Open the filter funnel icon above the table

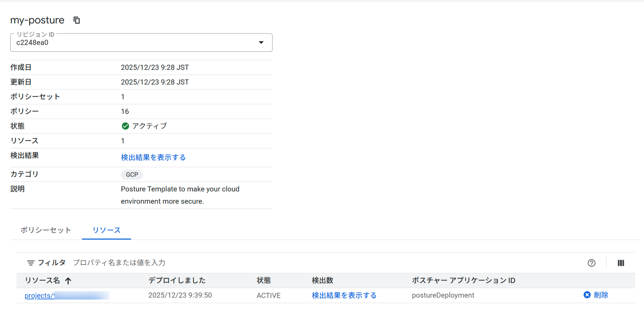tap(31, 263)
